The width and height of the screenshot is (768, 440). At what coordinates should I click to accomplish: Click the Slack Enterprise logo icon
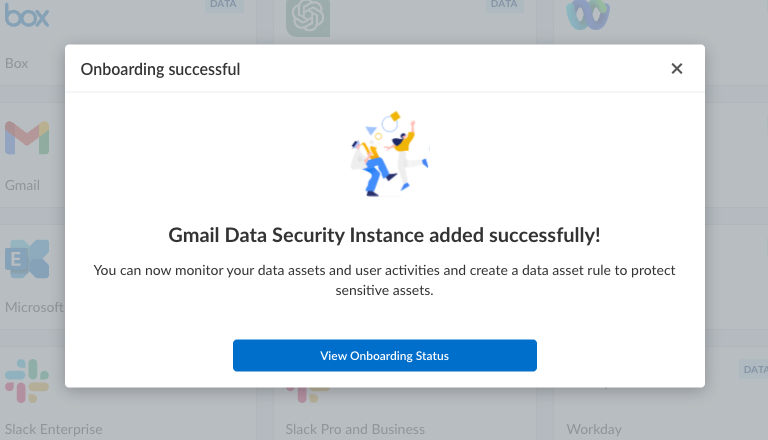[27, 382]
